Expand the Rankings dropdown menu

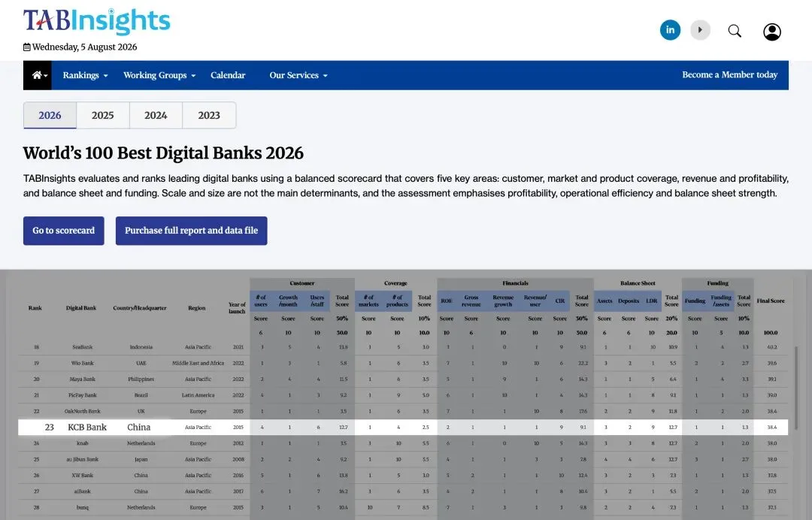[85, 75]
